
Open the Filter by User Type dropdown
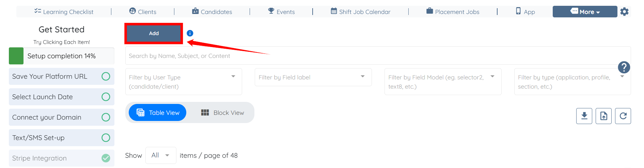184,82
